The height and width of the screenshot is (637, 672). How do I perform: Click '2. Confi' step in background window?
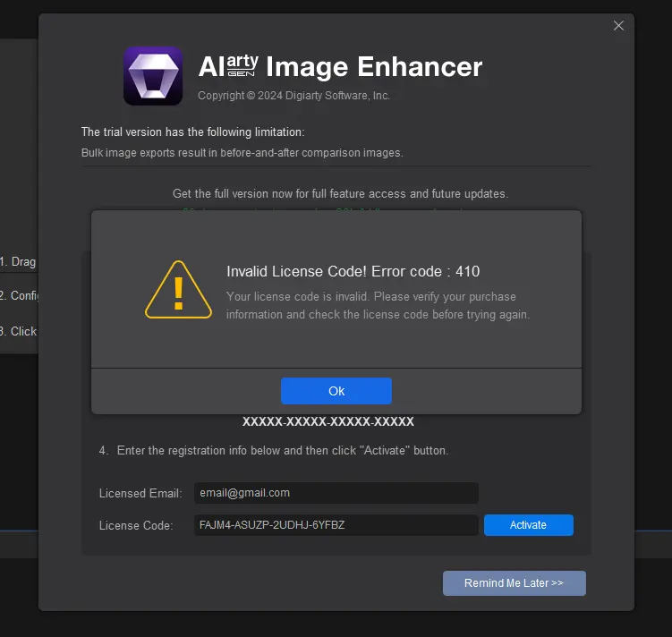20,295
